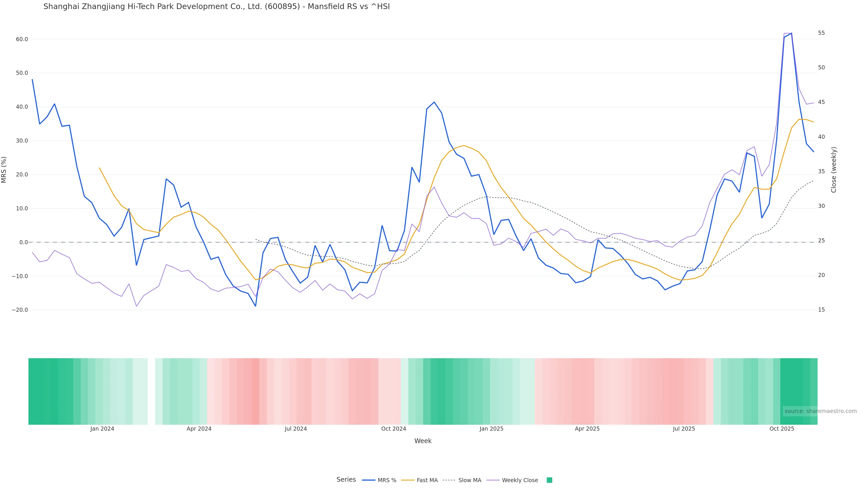Click the Close (weekly) right axis title
Screen dimensions: 868x488
(x=834, y=170)
